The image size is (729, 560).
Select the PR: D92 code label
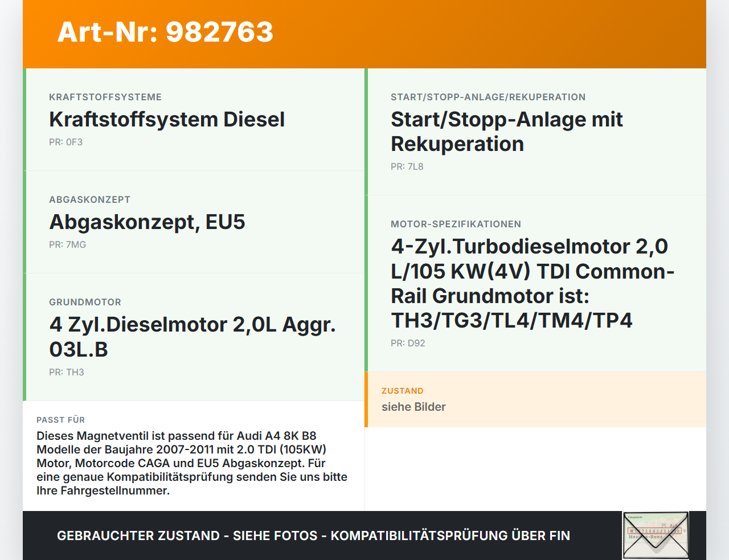[407, 343]
